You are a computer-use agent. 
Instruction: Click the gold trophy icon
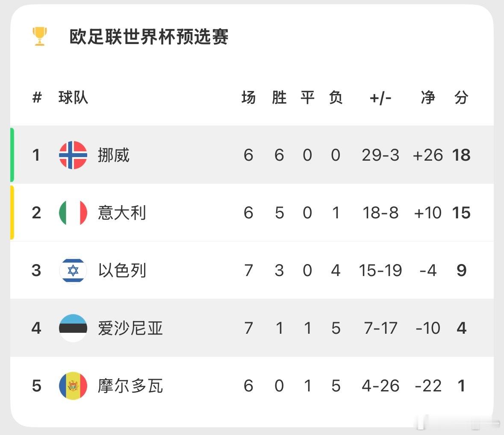[40, 36]
